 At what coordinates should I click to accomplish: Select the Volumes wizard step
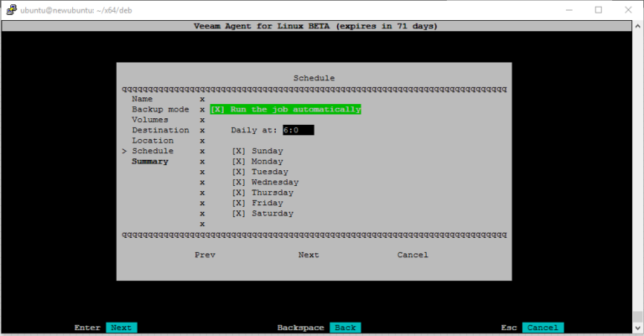150,120
